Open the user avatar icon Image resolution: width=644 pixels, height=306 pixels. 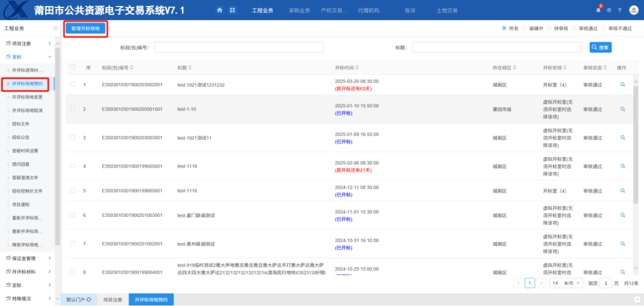(633, 10)
